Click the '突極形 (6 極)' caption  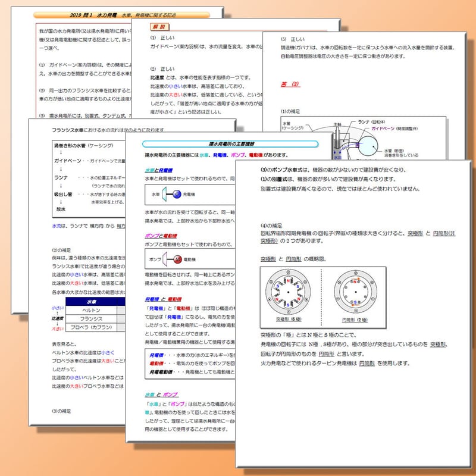pos(289,319)
